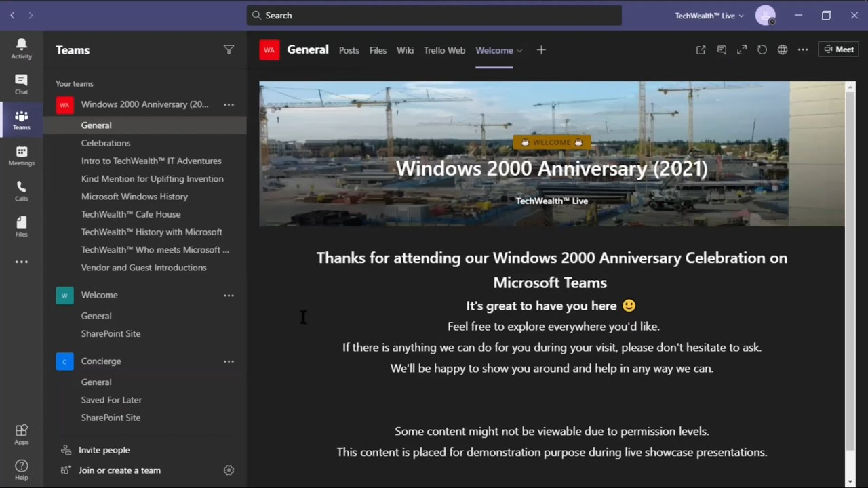Open more options for Concierge team
868x488 pixels.
pyautogui.click(x=229, y=361)
